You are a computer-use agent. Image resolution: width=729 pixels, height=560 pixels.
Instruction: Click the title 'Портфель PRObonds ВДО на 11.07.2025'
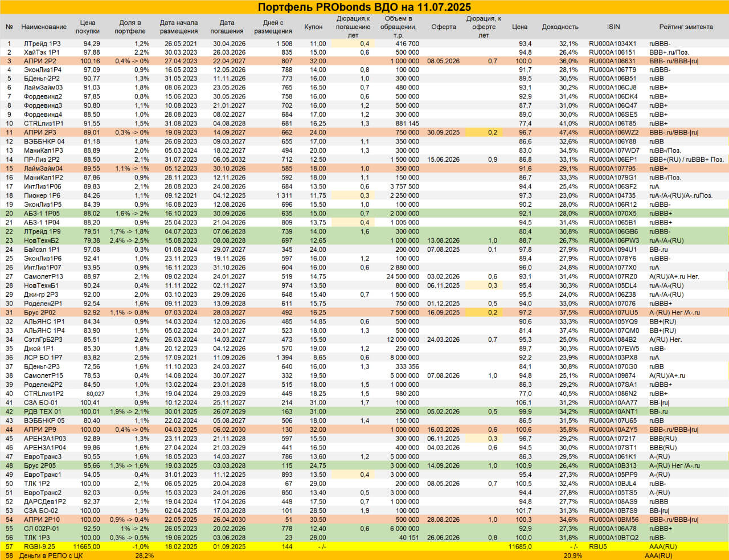[x=364, y=7]
